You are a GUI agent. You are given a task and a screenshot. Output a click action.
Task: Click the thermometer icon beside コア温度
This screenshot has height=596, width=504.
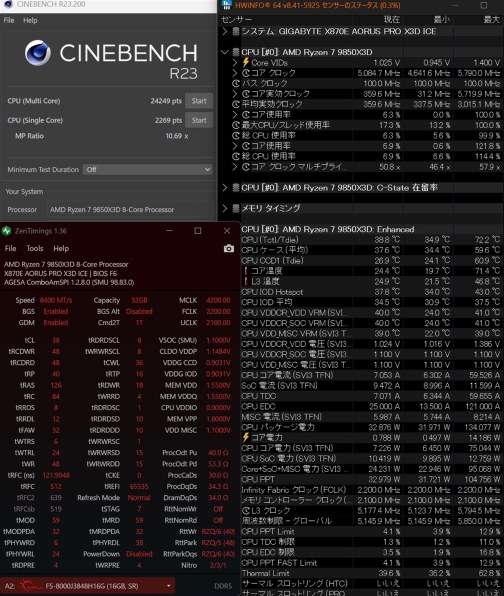tap(246, 271)
